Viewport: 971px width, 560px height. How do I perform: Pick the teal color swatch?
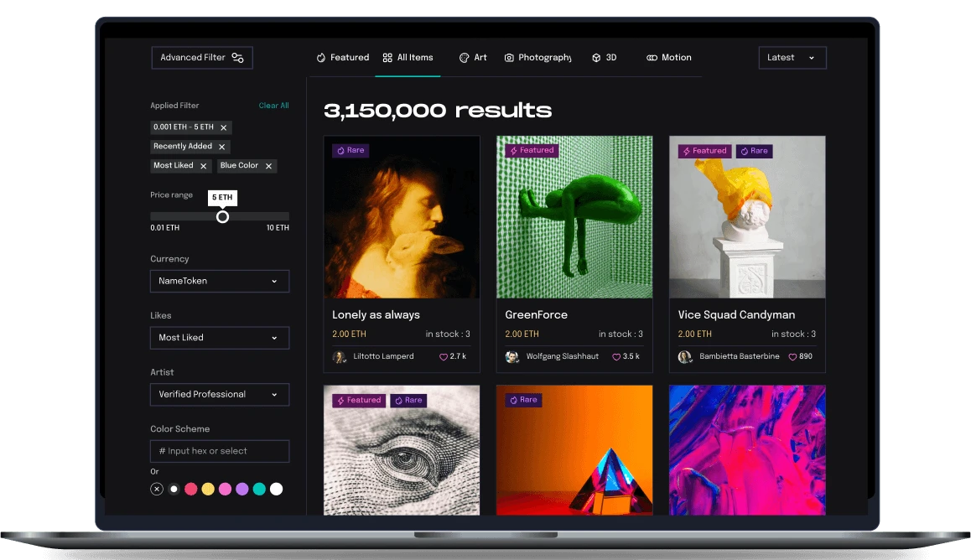tap(259, 489)
